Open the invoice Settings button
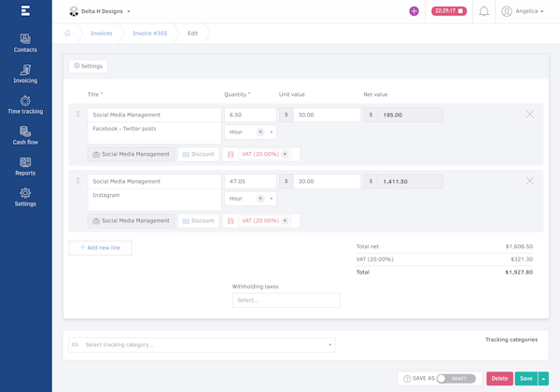Image resolution: width=560 pixels, height=392 pixels. click(x=89, y=66)
